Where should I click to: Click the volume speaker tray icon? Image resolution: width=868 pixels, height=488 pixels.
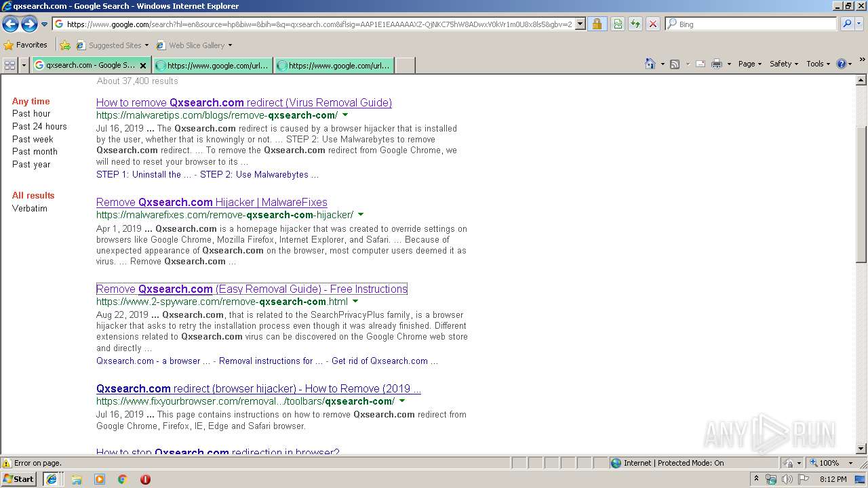tap(787, 479)
